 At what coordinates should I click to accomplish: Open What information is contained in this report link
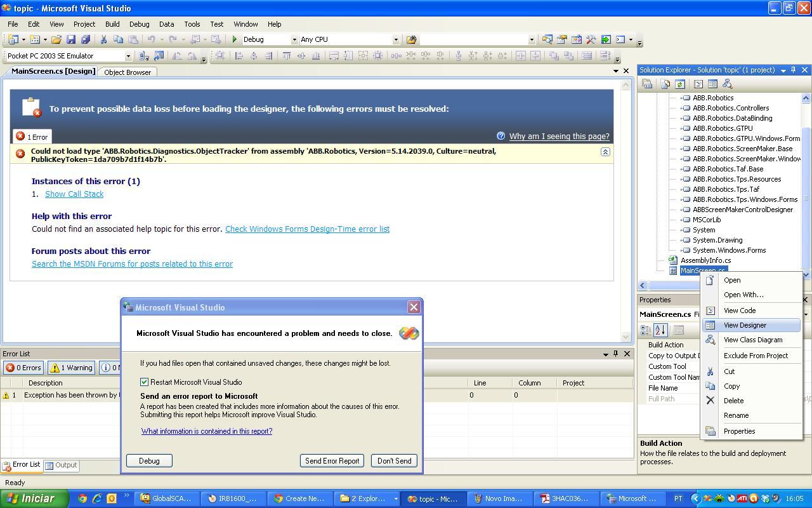click(207, 431)
